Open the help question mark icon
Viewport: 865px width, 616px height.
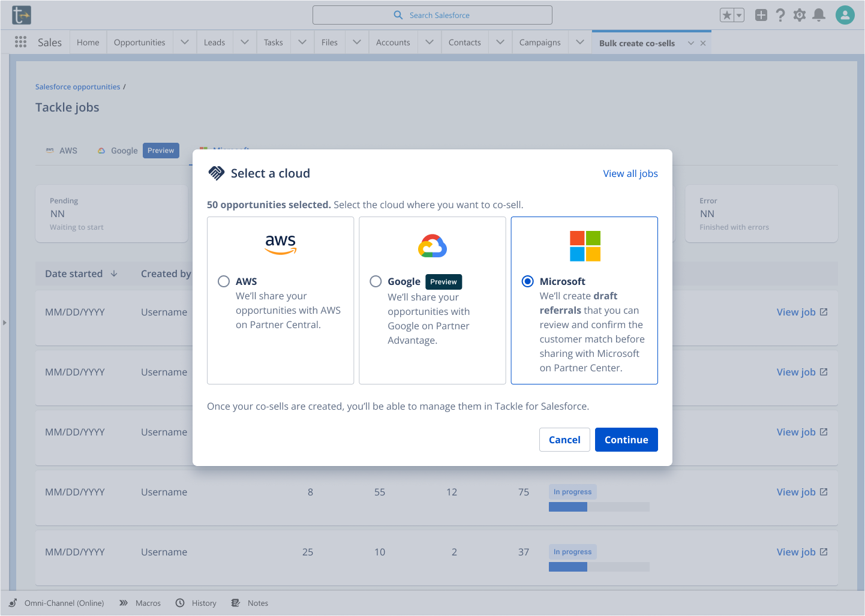click(780, 16)
